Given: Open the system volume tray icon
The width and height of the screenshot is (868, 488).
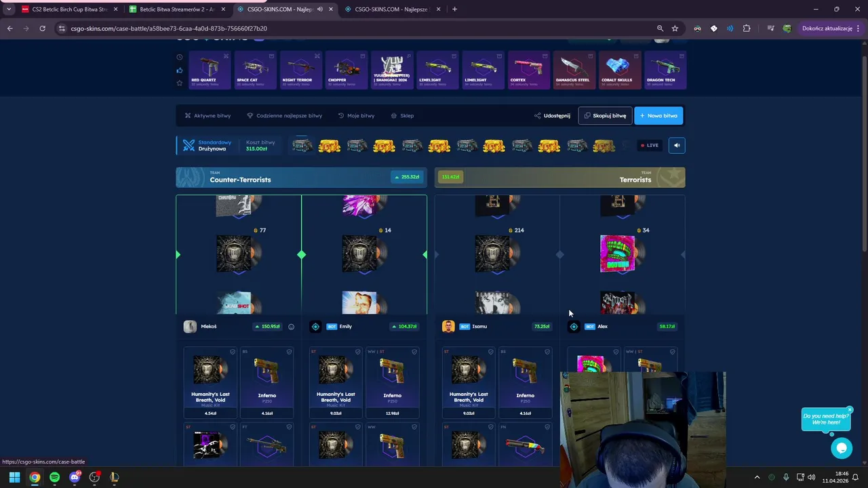Looking at the screenshot, I should (812, 477).
